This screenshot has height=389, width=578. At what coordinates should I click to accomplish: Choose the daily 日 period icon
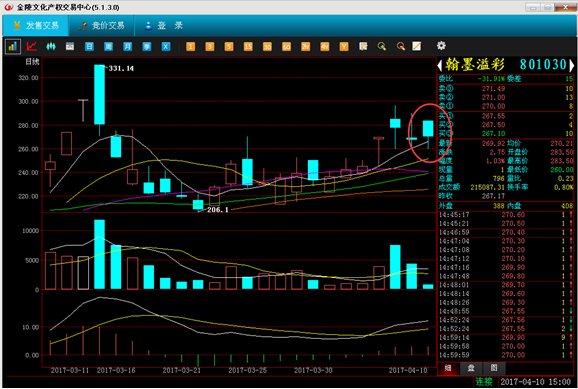pos(89,46)
